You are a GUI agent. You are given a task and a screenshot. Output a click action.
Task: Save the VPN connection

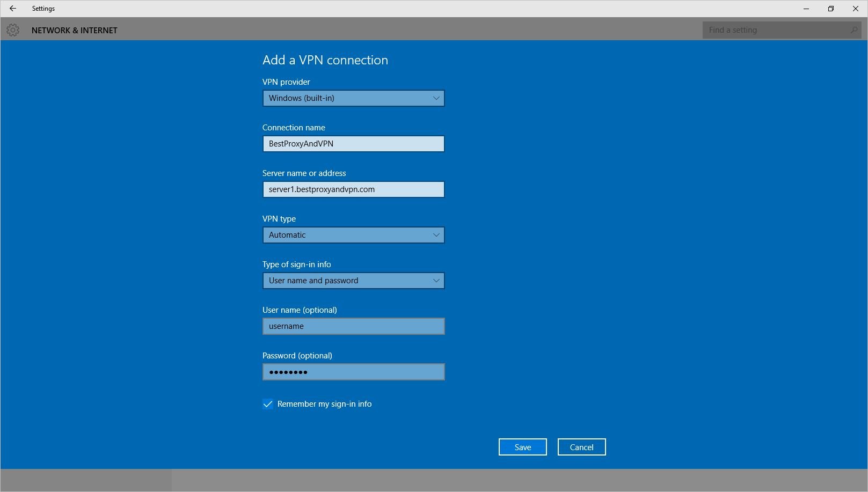click(x=522, y=446)
